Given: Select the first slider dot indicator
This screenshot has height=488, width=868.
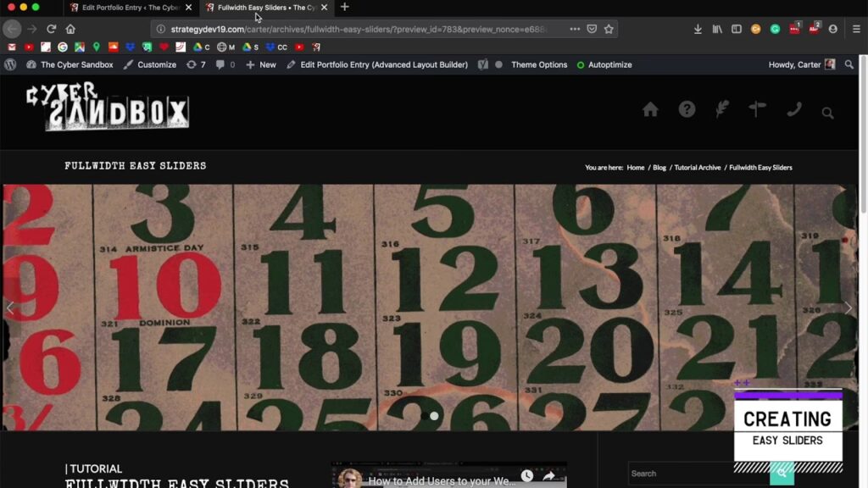Looking at the screenshot, I should (x=424, y=416).
